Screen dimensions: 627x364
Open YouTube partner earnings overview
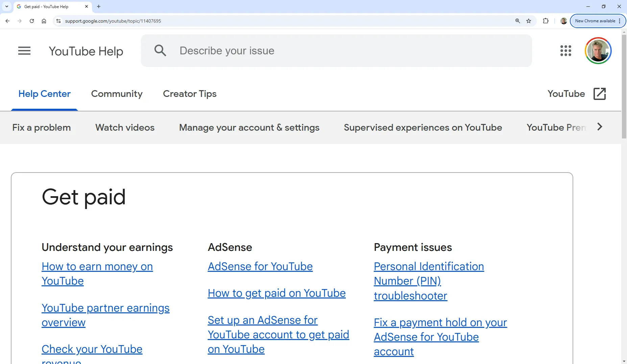[105, 315]
